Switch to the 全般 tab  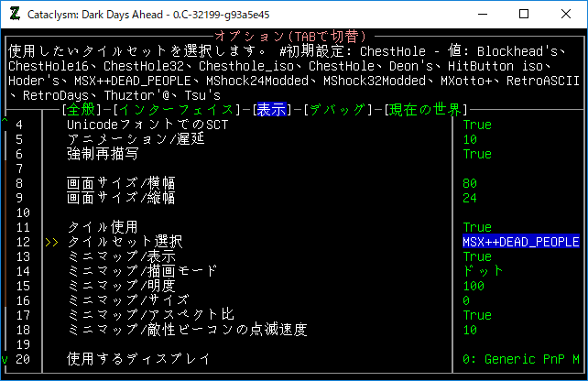click(81, 110)
